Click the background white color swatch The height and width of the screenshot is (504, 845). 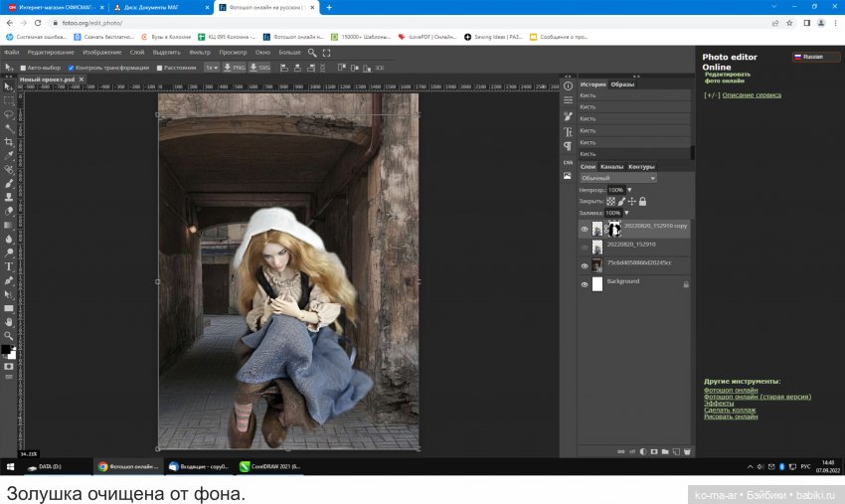[x=12, y=355]
